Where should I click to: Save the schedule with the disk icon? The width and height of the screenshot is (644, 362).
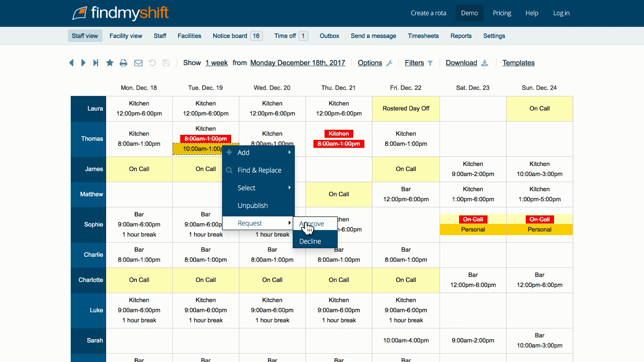(166, 63)
